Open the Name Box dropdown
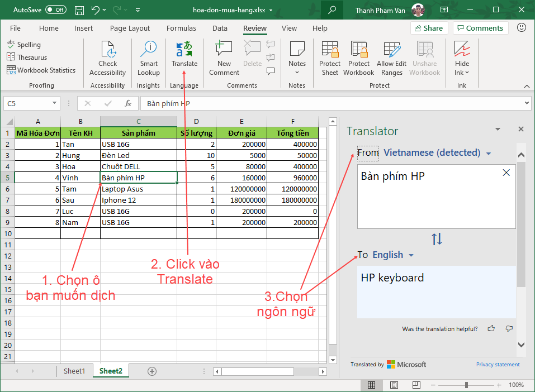 [54, 103]
